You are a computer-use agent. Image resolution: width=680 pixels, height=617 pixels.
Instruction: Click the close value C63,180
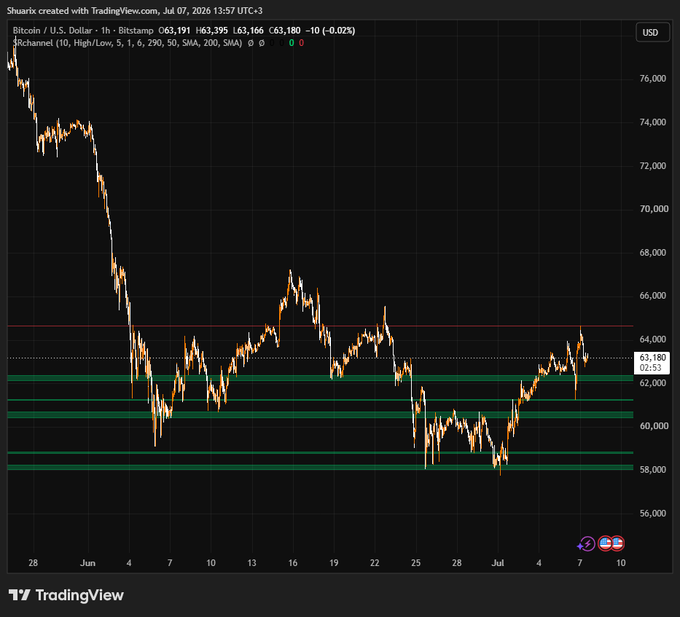(284, 30)
